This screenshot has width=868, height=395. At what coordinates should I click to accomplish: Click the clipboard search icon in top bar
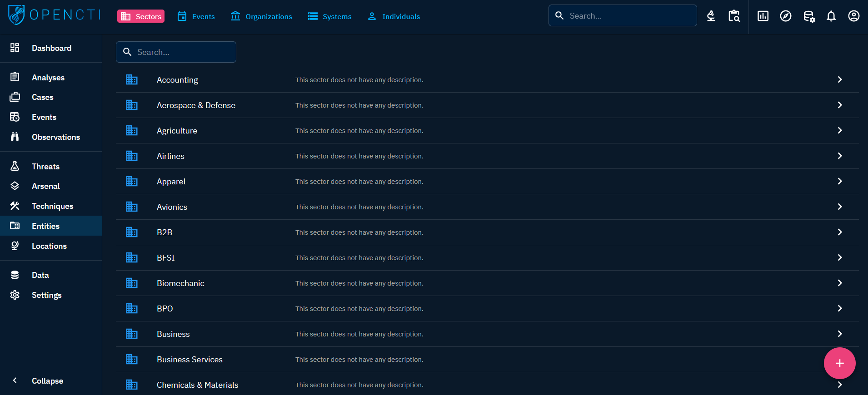pos(733,16)
